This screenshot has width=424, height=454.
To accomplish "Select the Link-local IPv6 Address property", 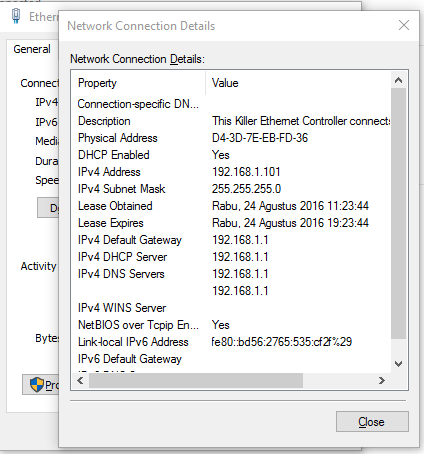I will click(133, 342).
